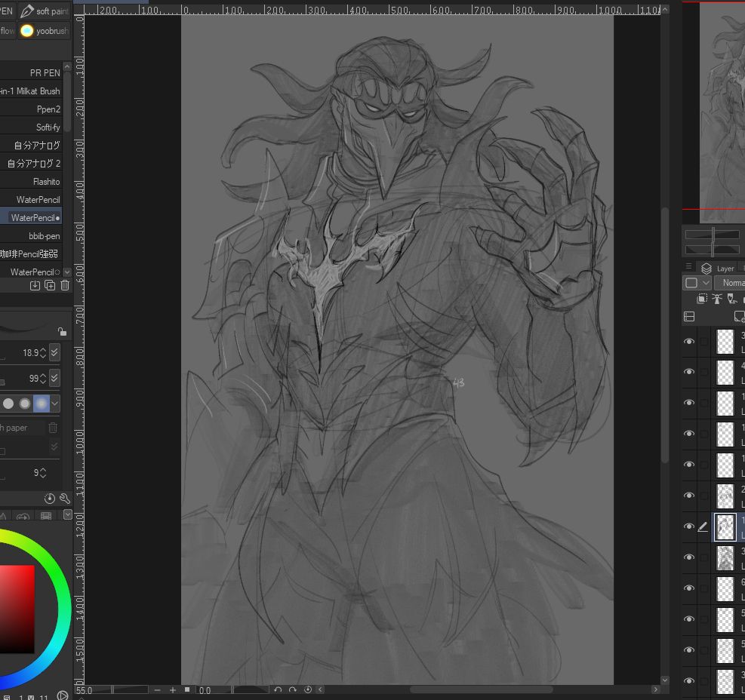Viewport: 745px width, 700px height.
Task: Click the rotation angle slider showing 0.0
Action: [x=232, y=689]
